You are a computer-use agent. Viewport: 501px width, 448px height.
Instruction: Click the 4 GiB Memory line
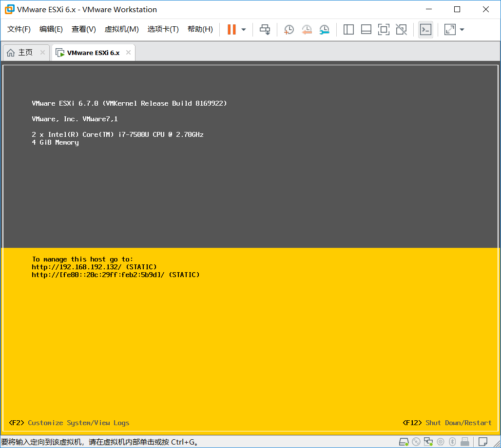coord(55,142)
